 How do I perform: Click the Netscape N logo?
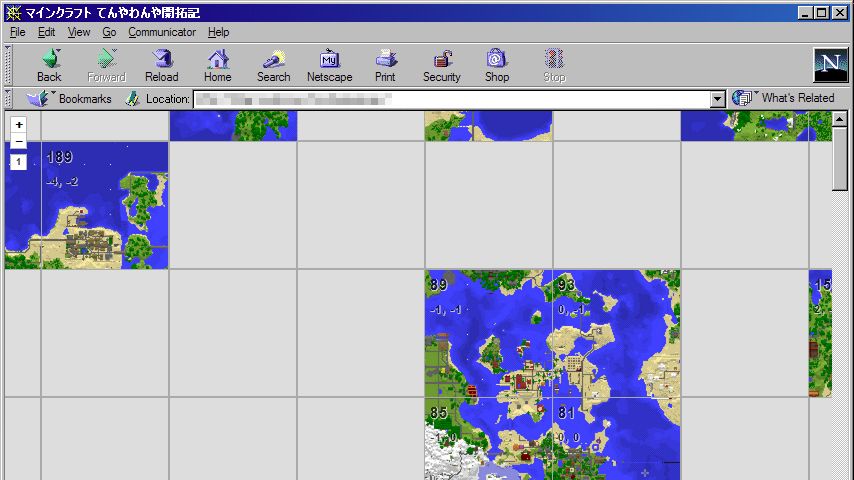[831, 65]
